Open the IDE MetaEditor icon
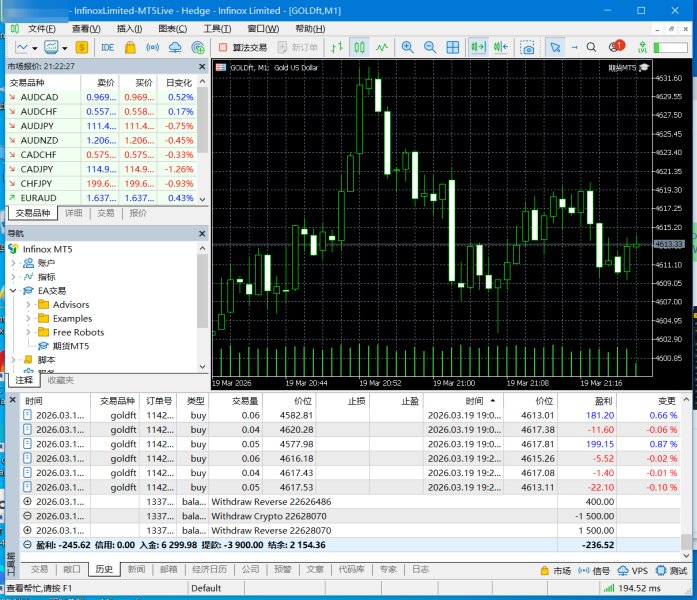 (107, 47)
